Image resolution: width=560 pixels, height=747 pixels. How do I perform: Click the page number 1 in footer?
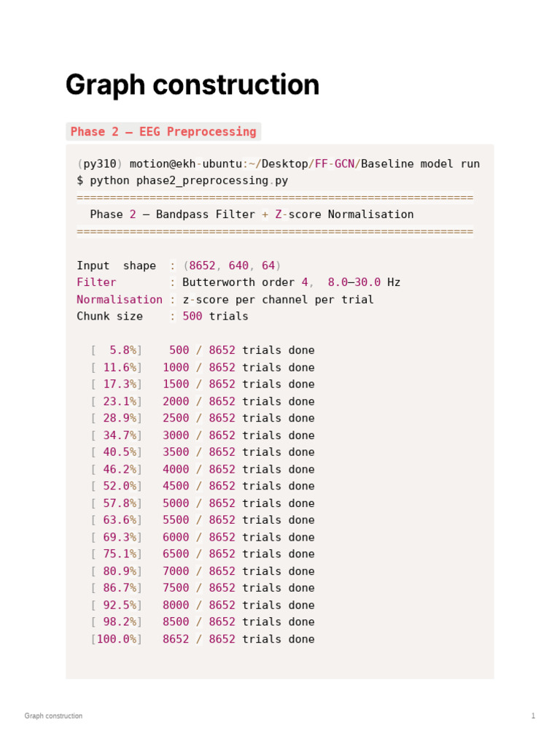(533, 716)
